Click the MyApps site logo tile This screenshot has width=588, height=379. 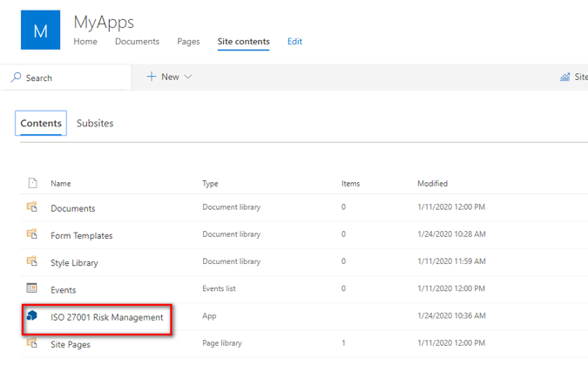(x=40, y=30)
